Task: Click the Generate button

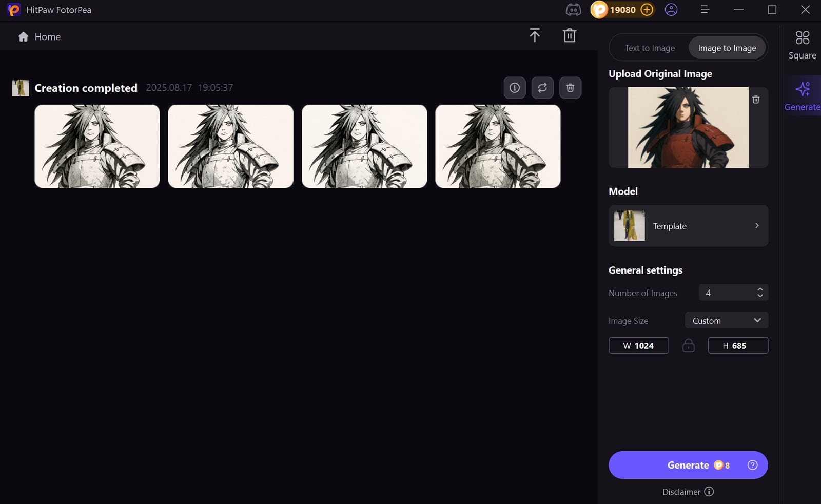Action: (x=688, y=465)
